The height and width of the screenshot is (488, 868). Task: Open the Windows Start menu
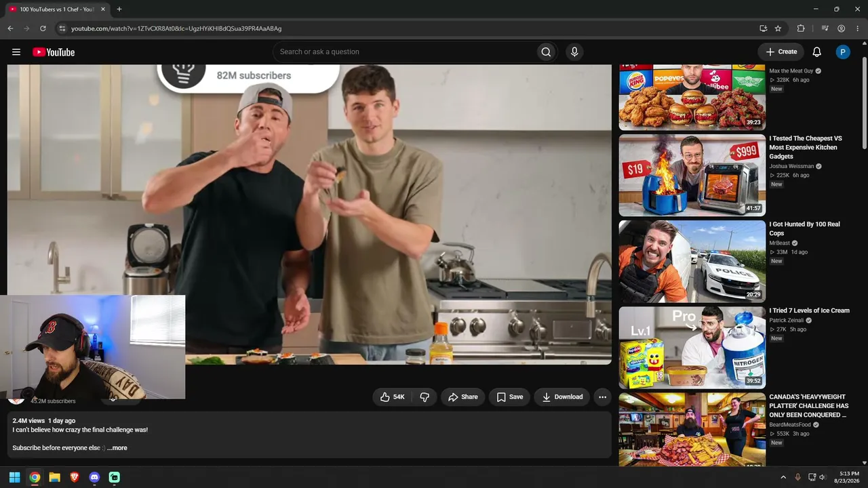14,477
